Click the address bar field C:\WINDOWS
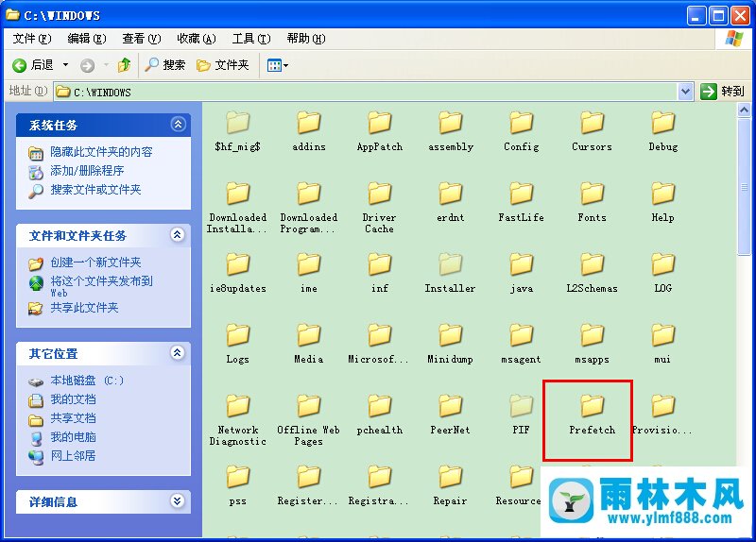Screen dimensions: 756x542 [x=366, y=92]
